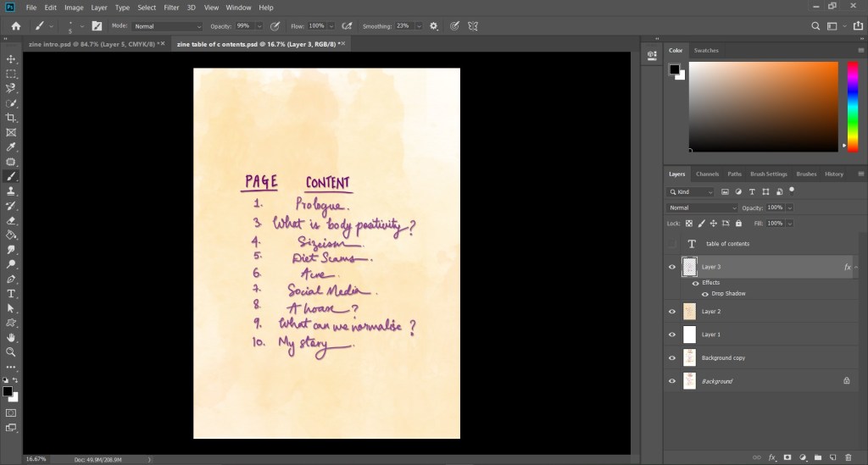The height and width of the screenshot is (465, 868).
Task: Select the Hand tool
Action: 11,337
